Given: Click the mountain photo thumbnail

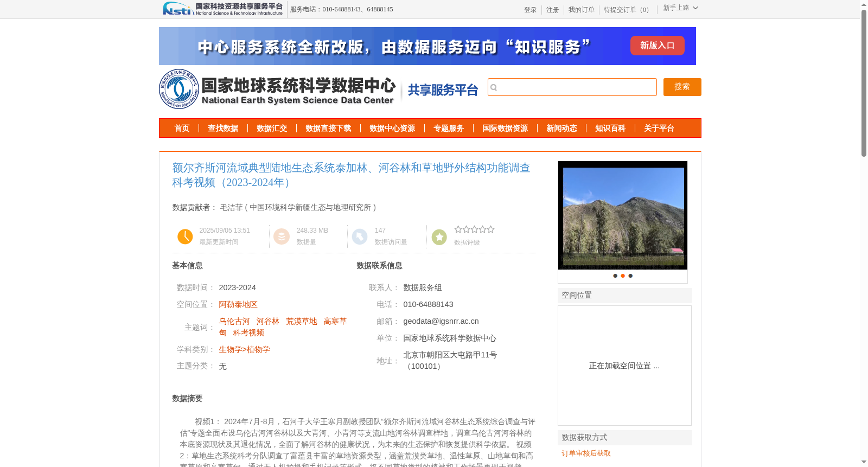Looking at the screenshot, I should tap(623, 215).
